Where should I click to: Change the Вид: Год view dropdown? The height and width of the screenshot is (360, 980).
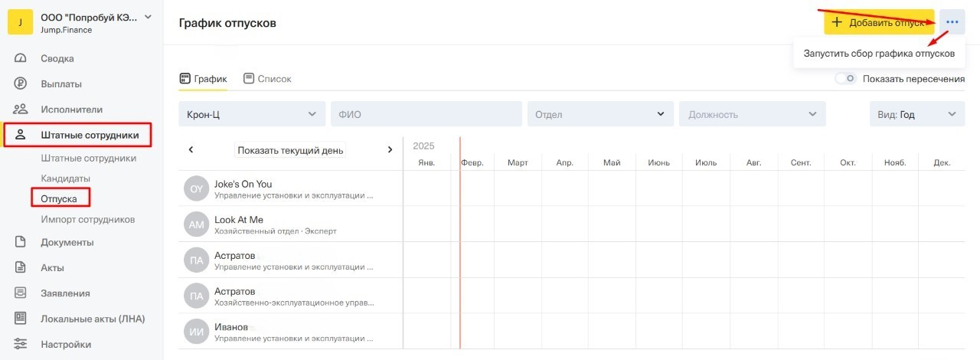click(x=916, y=114)
